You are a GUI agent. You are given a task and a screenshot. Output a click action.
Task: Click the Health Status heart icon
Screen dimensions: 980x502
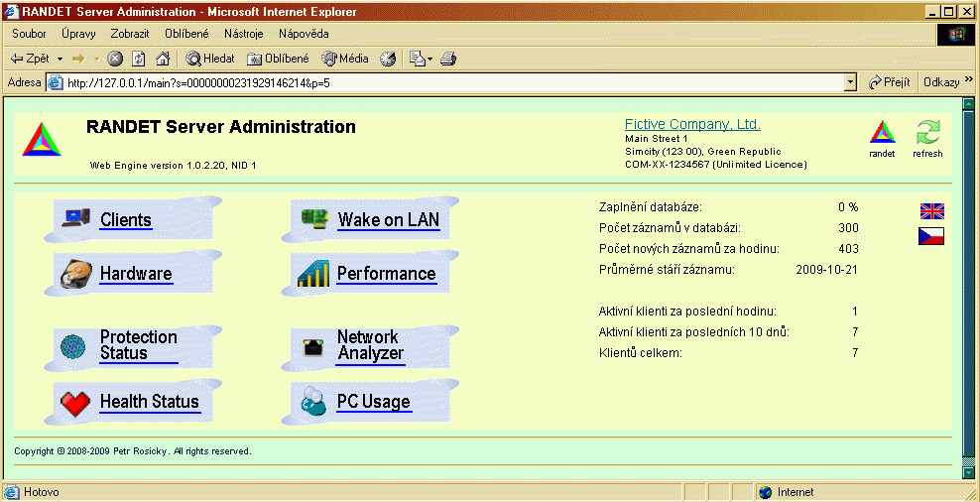[75, 403]
